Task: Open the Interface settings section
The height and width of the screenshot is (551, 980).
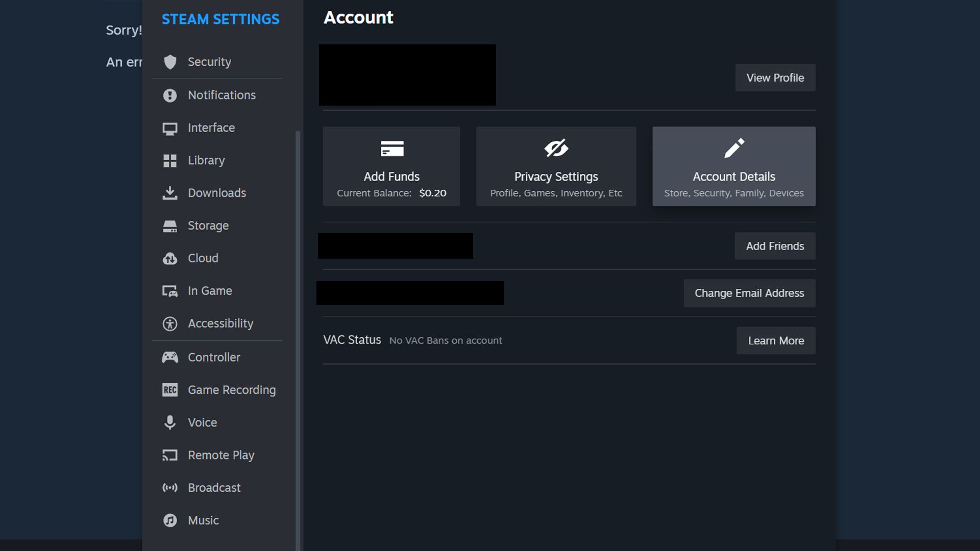Action: 211,128
